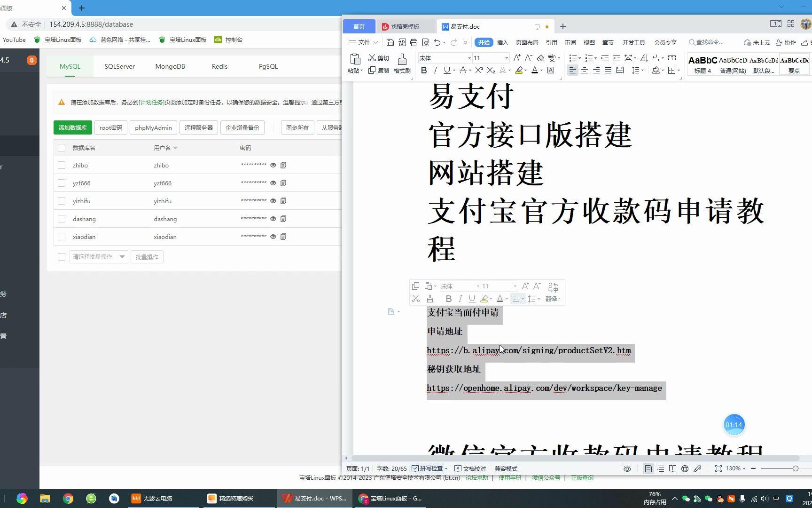The height and width of the screenshot is (508, 812).
Task: Select the Format Painter (格式刷) tool
Action: [402, 63]
